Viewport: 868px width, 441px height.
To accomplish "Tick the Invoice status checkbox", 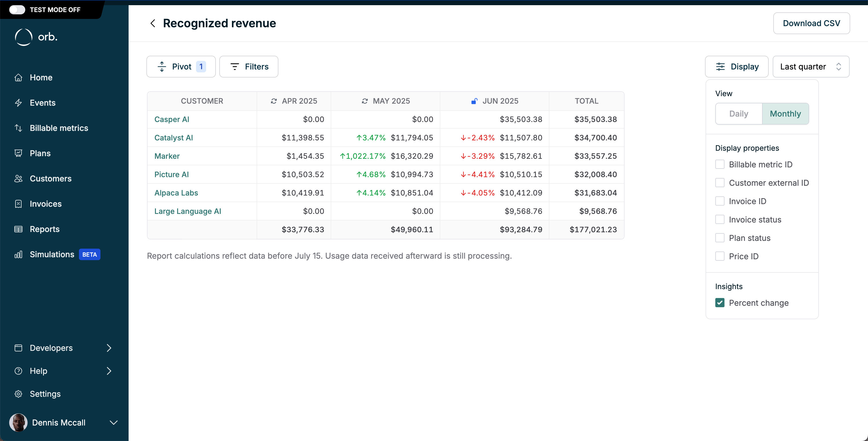I will pos(720,220).
